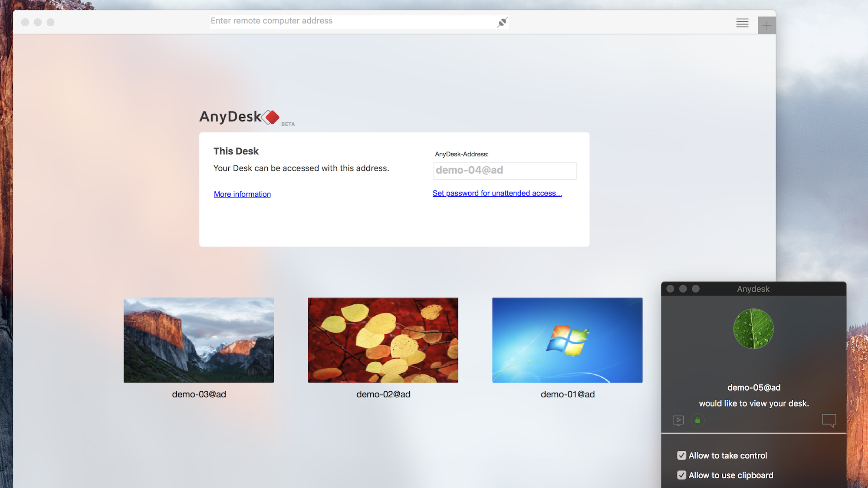
Task: Click the screen play icon in request window
Action: click(x=678, y=420)
